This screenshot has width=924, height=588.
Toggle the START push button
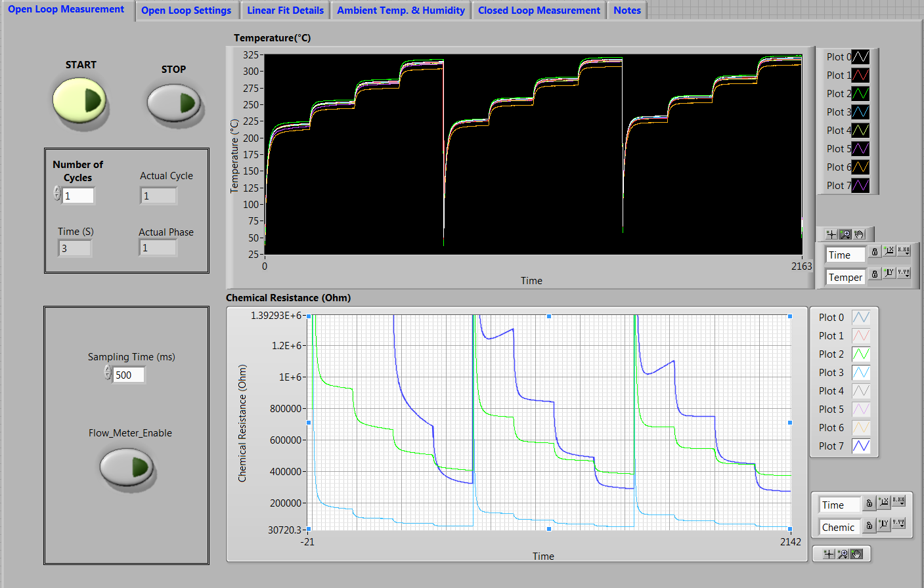point(79,101)
